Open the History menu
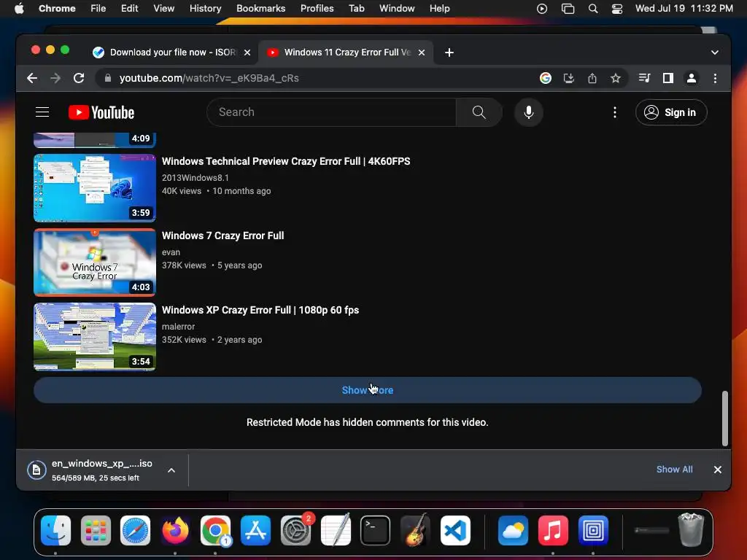The image size is (747, 560). coord(205,9)
